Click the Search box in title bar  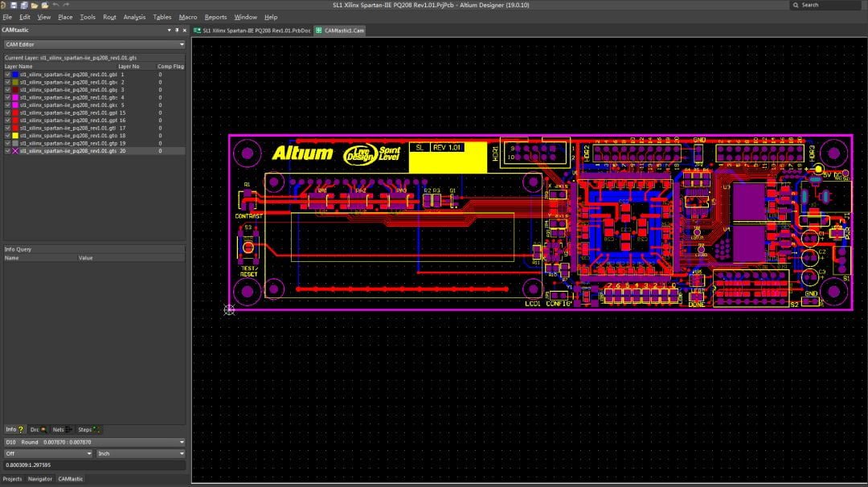[825, 5]
